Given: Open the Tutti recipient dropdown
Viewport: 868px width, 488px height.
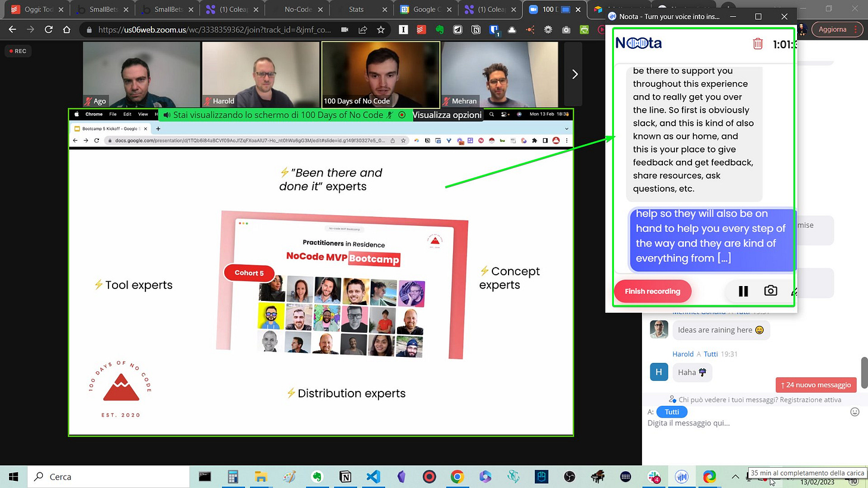Looking at the screenshot, I should (x=672, y=412).
